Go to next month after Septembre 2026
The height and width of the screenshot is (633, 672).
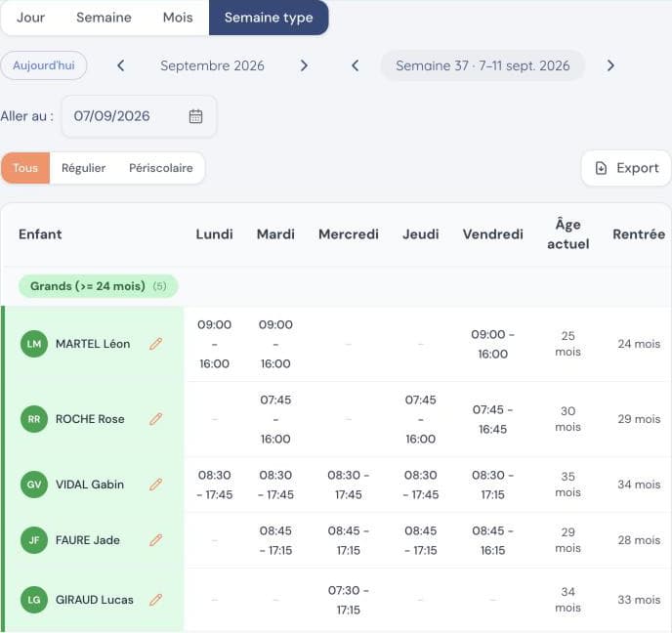(x=304, y=65)
